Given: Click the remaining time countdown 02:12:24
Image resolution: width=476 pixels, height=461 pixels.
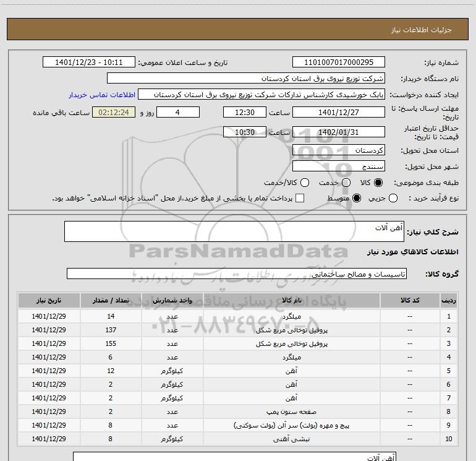Looking at the screenshot, I should (x=114, y=112).
